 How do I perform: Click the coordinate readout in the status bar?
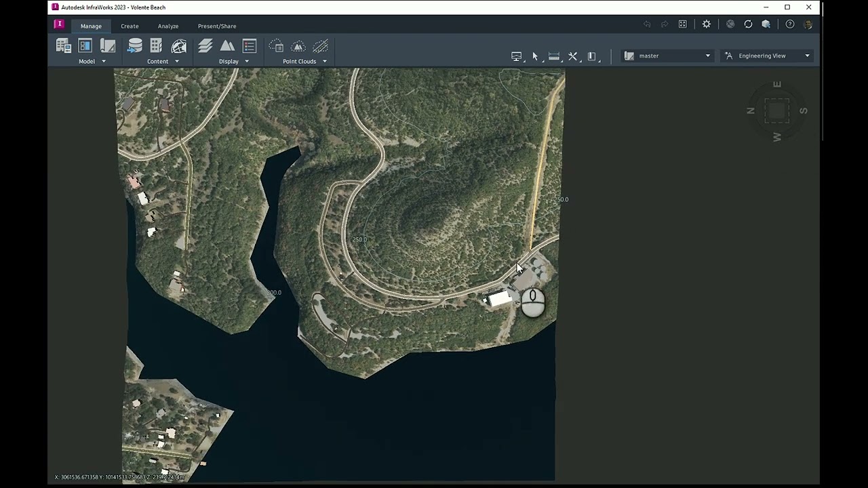[119, 477]
